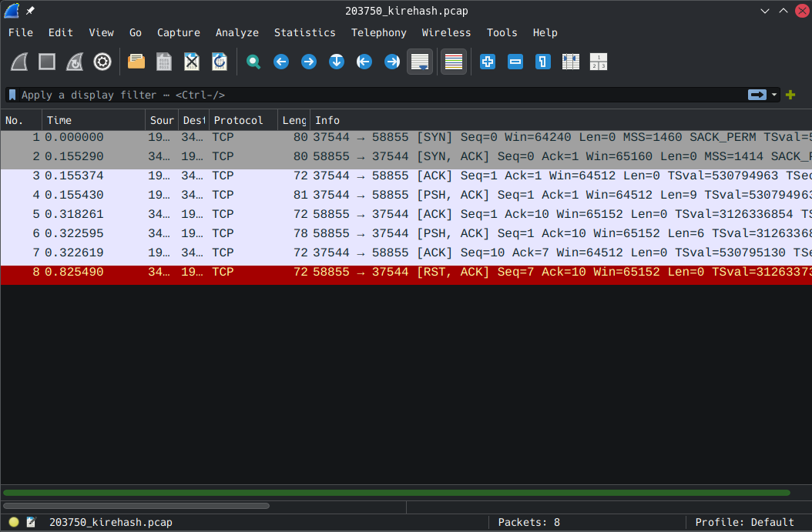Reload the current capture file
Image resolution: width=812 pixels, height=532 pixels.
click(220, 62)
